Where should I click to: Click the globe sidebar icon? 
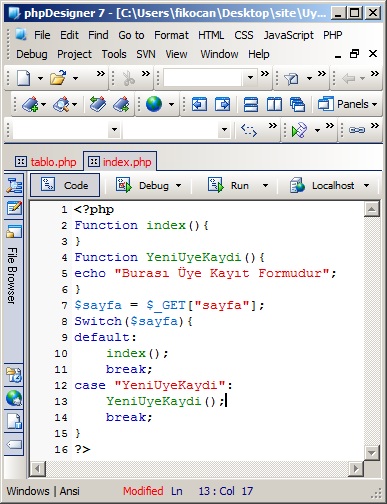click(x=14, y=398)
